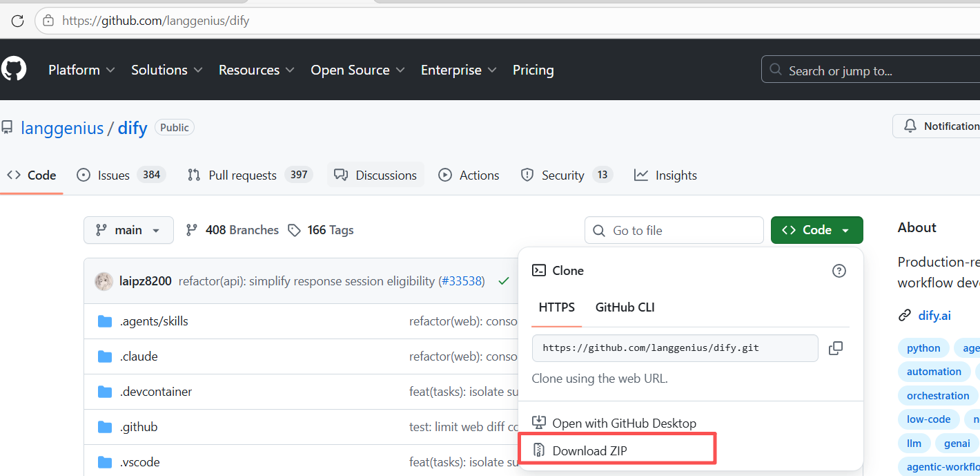Open the dify repository name link
The image size is (980, 476).
tap(133, 128)
